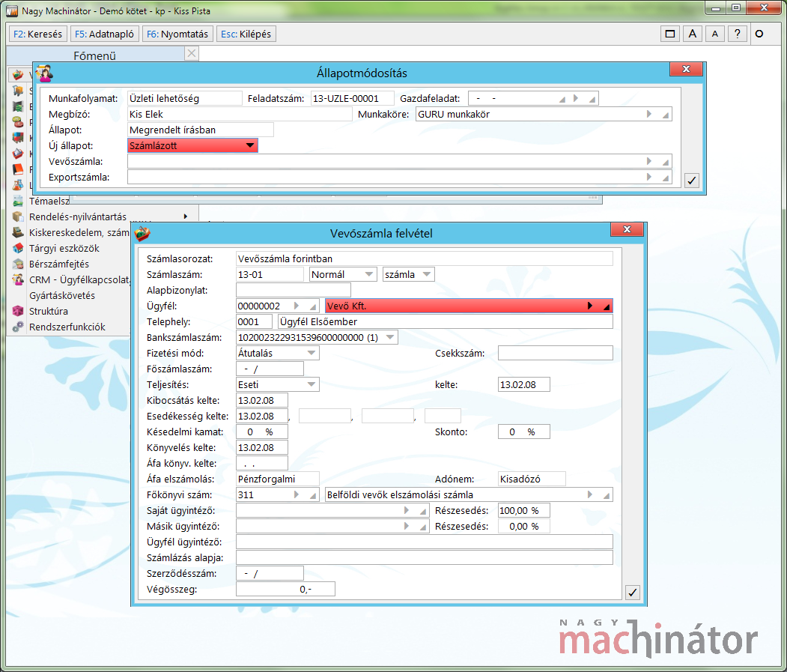This screenshot has width=787, height=672.
Task: Click the Ügyfél ügyintéző input field
Action: tap(424, 542)
